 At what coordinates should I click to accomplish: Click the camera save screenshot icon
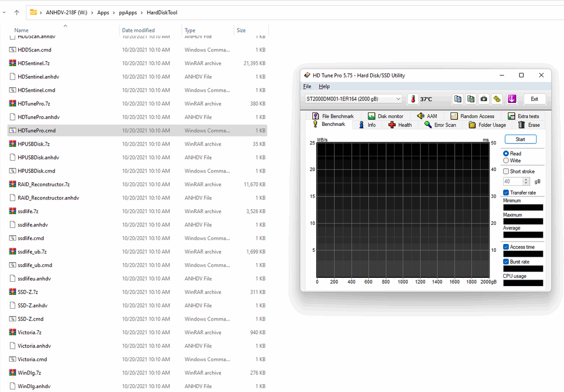click(484, 99)
